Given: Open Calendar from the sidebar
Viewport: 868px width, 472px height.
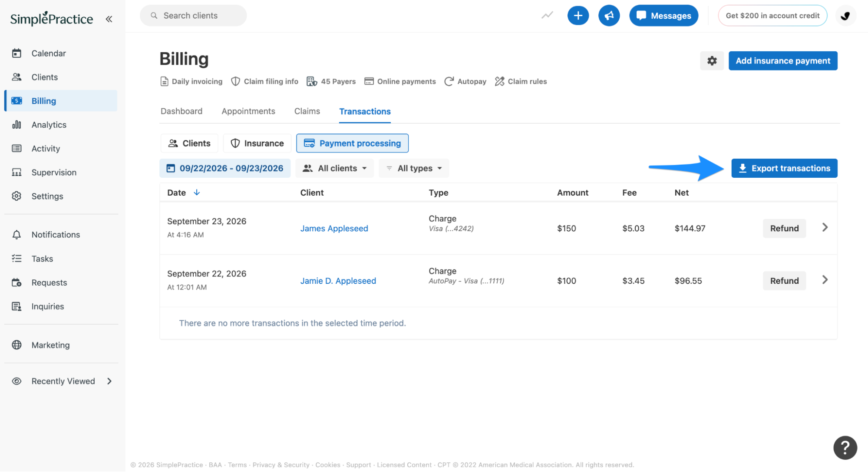Looking at the screenshot, I should pos(61,53).
